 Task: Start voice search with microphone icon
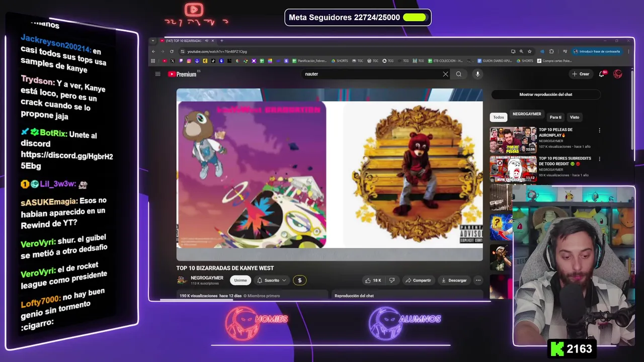tap(477, 74)
